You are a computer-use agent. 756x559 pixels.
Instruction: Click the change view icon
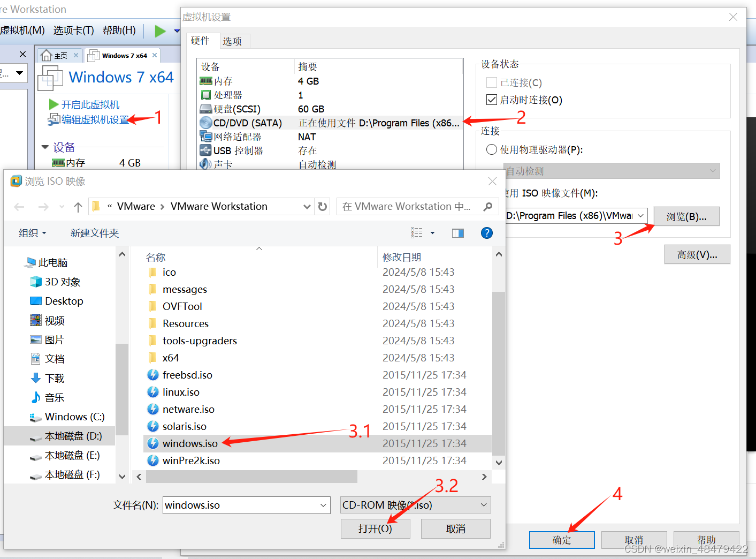[x=417, y=233]
